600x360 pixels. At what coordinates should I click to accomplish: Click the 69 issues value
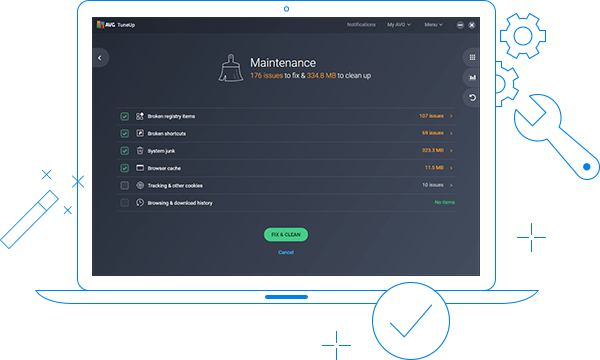click(433, 133)
